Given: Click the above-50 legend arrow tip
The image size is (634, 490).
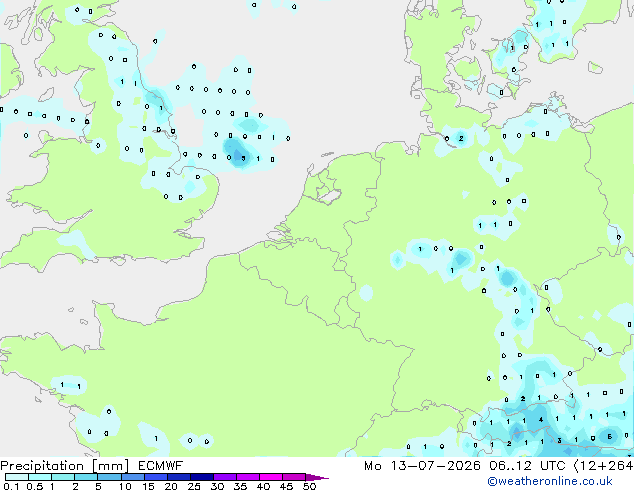Looking at the screenshot, I should tap(317, 477).
